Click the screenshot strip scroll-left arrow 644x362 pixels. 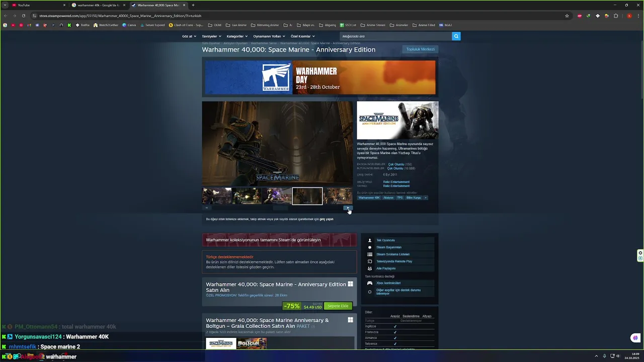coord(207,208)
